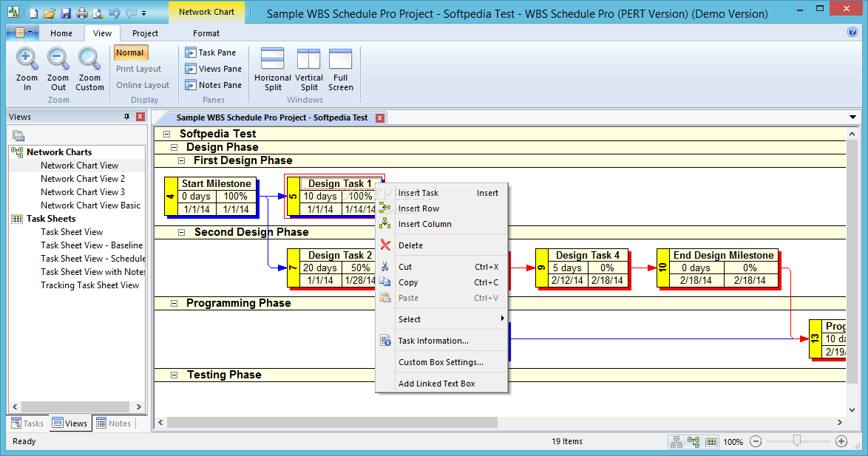Collapse the Design Phase group
868x456 pixels.
pos(174,147)
